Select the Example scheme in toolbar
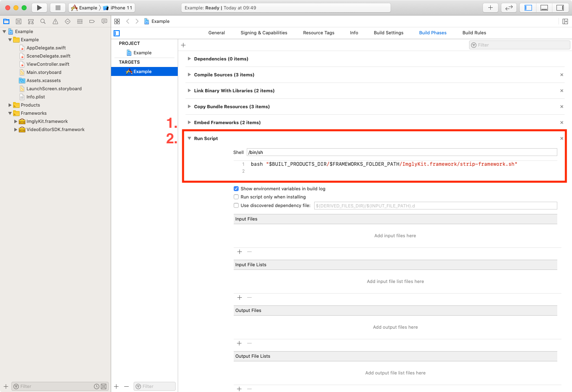Viewport: 572px width, 392px height. click(x=85, y=8)
